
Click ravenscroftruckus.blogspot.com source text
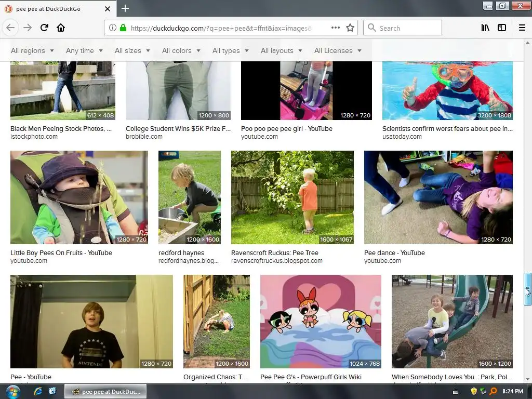pos(277,261)
